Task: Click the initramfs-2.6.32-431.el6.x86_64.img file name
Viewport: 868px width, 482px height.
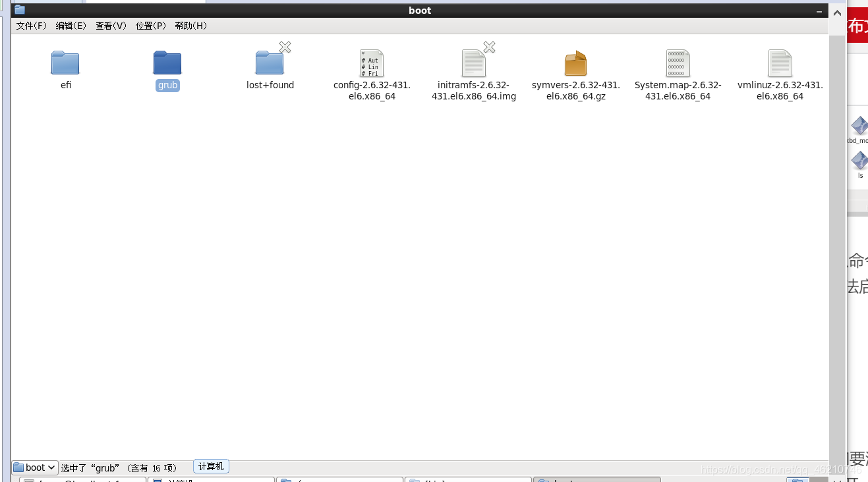Action: 474,90
